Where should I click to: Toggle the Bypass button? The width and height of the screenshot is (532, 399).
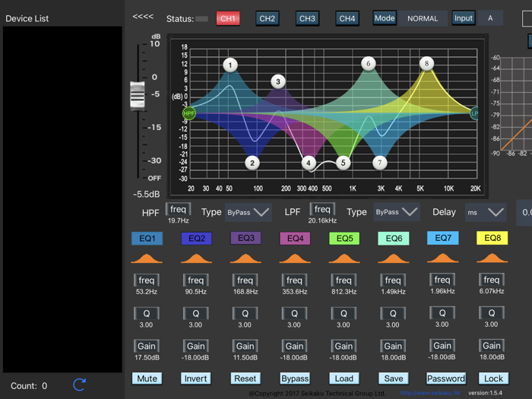click(x=295, y=378)
